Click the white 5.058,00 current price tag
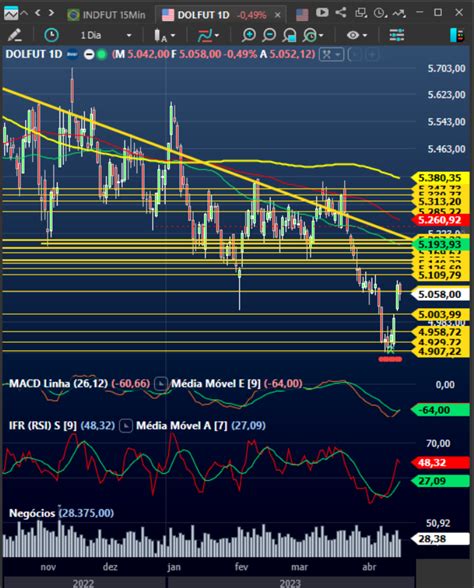This screenshot has width=474, height=588. (x=440, y=294)
